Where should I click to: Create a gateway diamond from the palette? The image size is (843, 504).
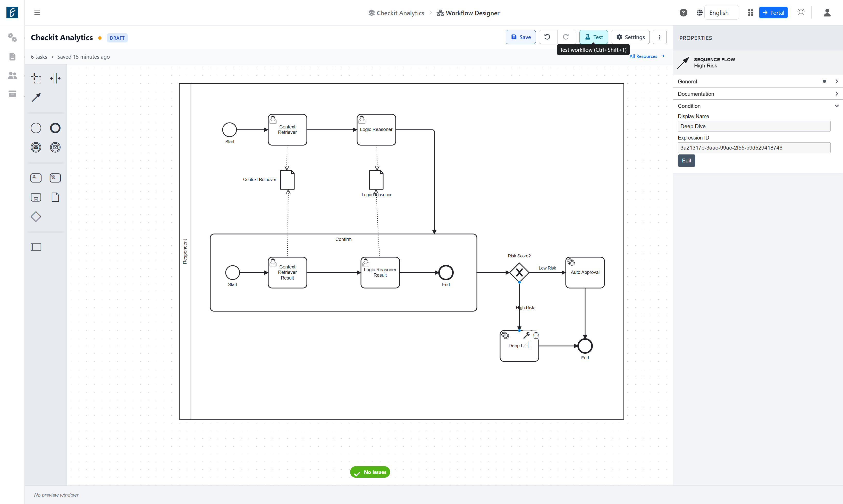tap(36, 217)
